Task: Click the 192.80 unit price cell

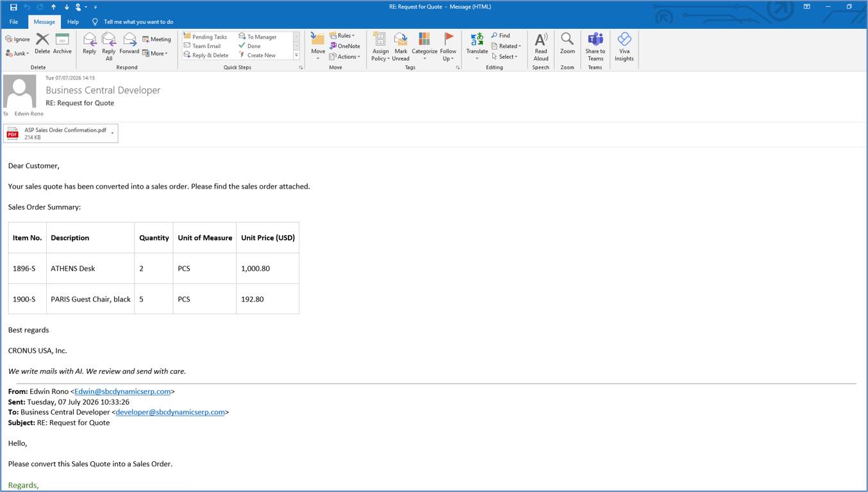Action: click(x=267, y=299)
